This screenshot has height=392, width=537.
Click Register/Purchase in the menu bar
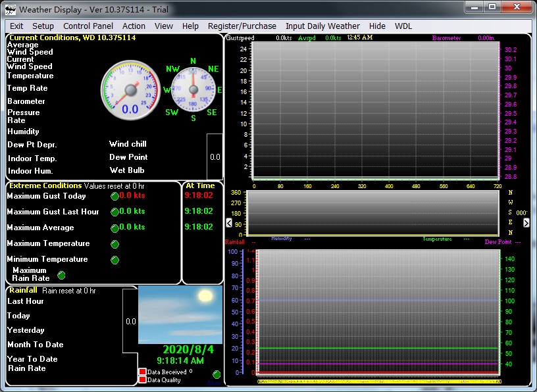242,26
